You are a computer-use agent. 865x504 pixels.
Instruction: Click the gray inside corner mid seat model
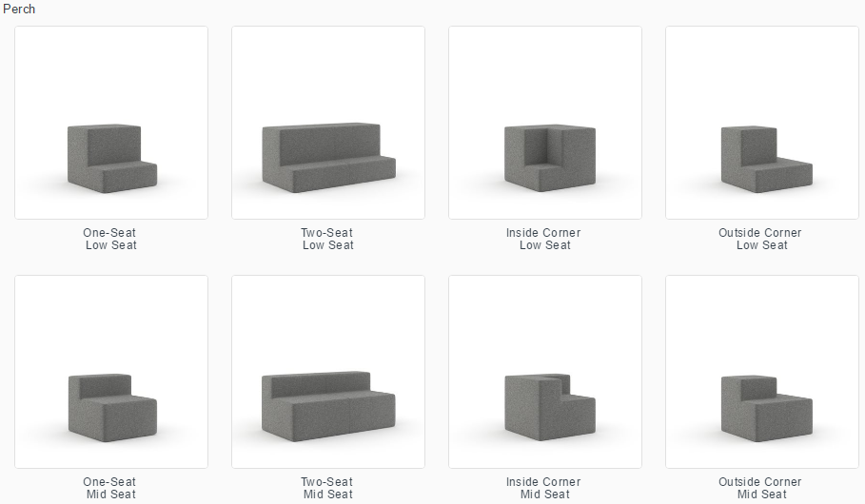tap(550, 407)
